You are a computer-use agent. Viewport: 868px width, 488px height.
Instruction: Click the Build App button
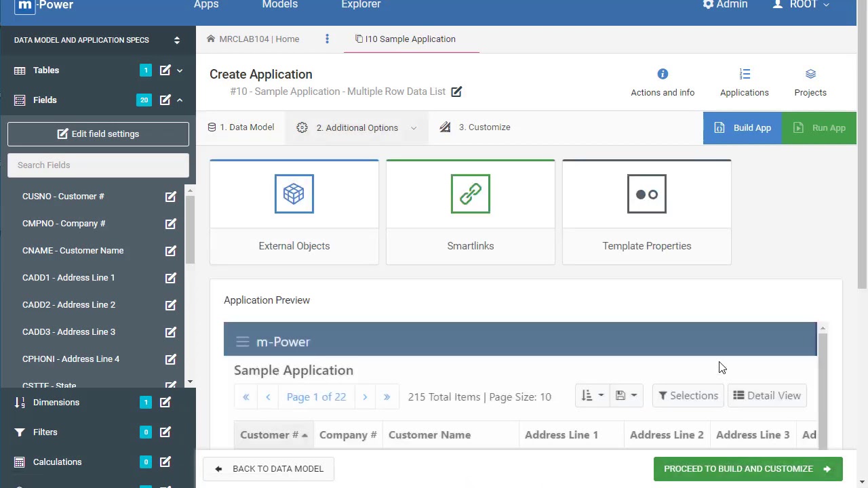743,127
